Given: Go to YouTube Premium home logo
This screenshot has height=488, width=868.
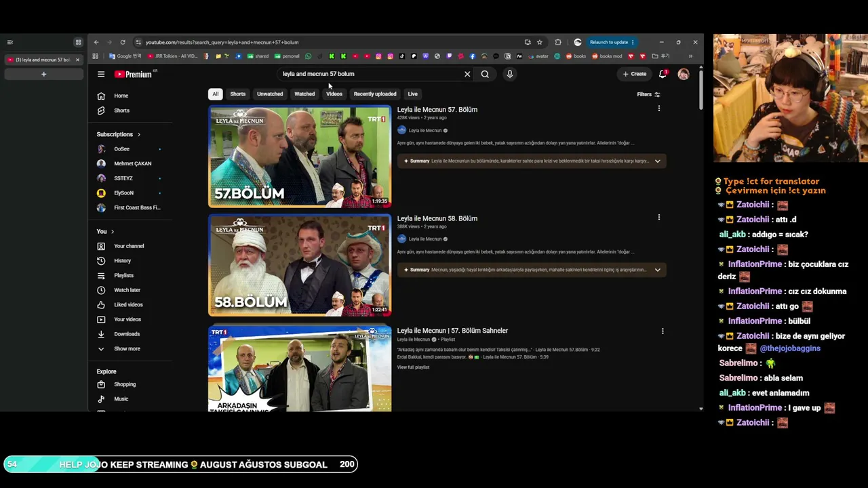Looking at the screenshot, I should (134, 74).
